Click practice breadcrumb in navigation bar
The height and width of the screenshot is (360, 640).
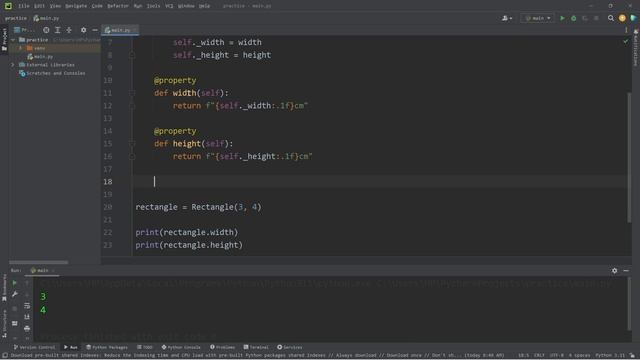point(16,18)
